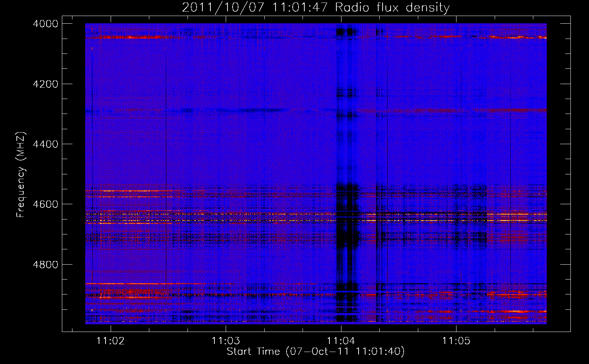Click the 4800 frequency tick label

pos(46,265)
